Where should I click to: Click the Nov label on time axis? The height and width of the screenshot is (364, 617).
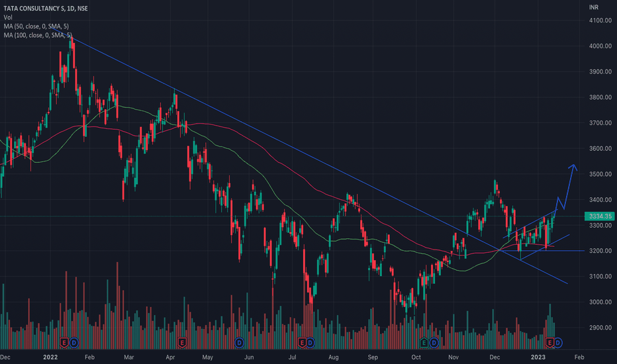pyautogui.click(x=453, y=357)
